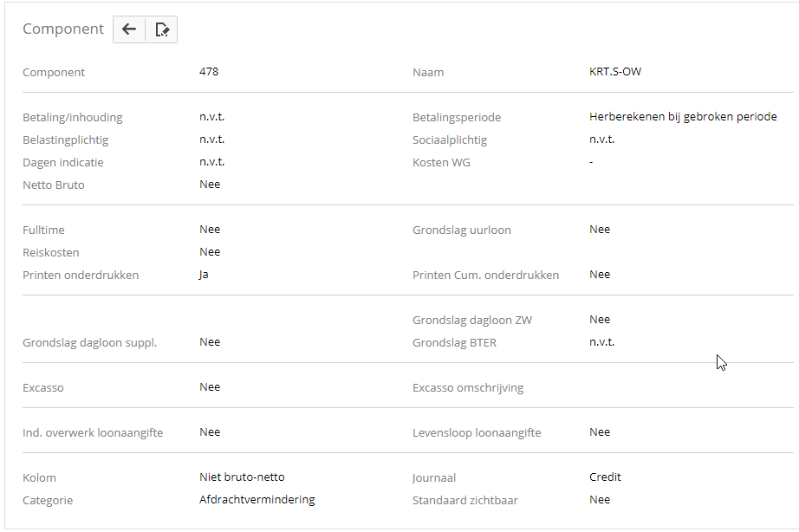
Task: Click the Netto Bruto Nee value
Action: coord(210,185)
